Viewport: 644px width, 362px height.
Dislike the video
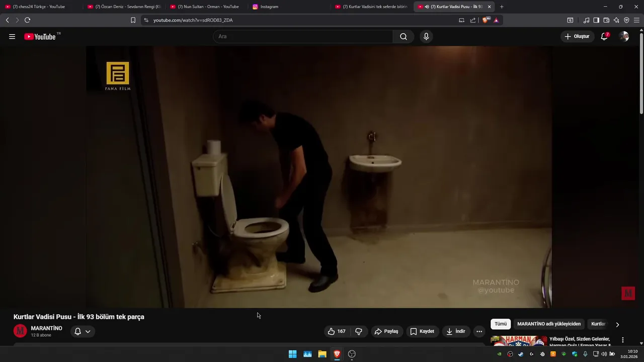click(x=359, y=331)
